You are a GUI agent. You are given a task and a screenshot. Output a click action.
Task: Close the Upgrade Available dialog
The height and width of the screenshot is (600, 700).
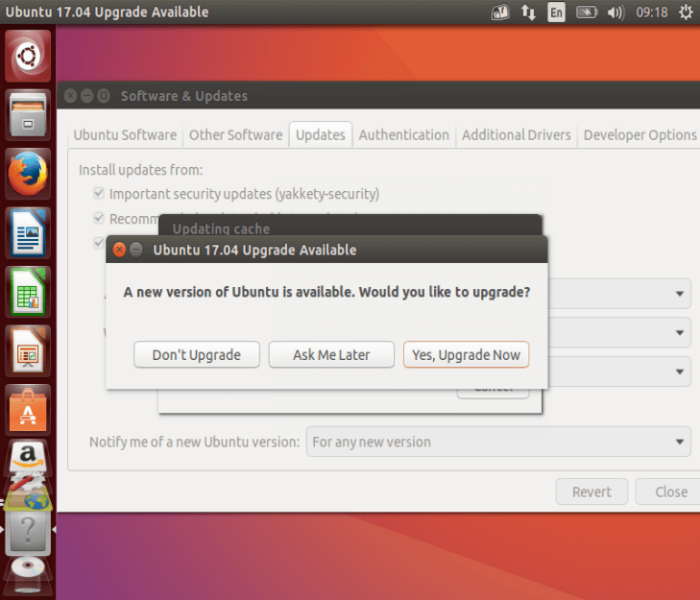pos(119,250)
